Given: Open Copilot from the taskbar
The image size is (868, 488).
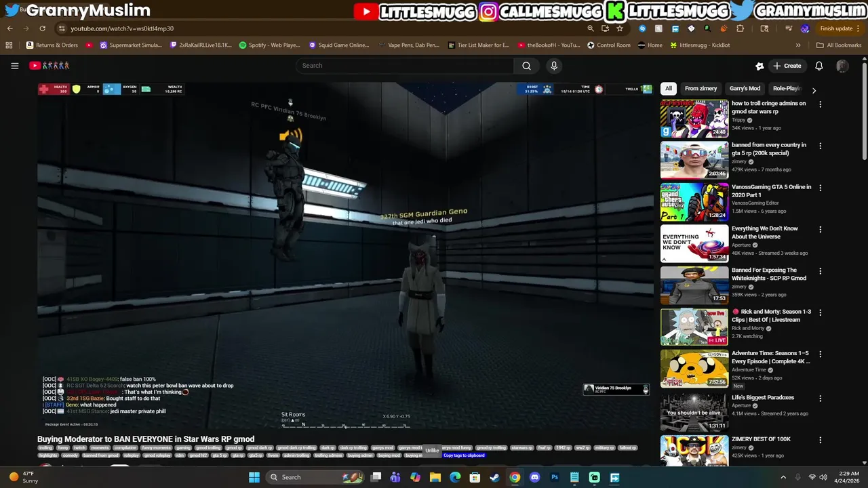Looking at the screenshot, I should coord(415,477).
